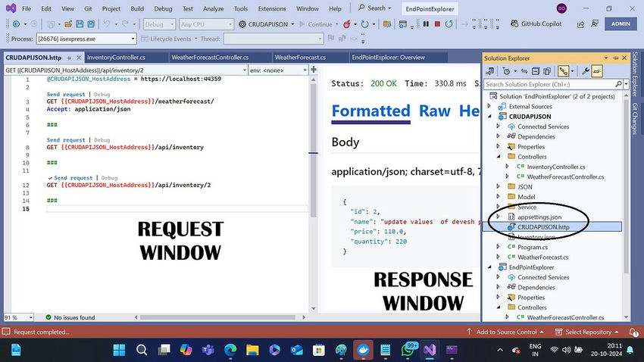
Task: Click Send request above GET /api/inventory/2
Action: (73, 178)
